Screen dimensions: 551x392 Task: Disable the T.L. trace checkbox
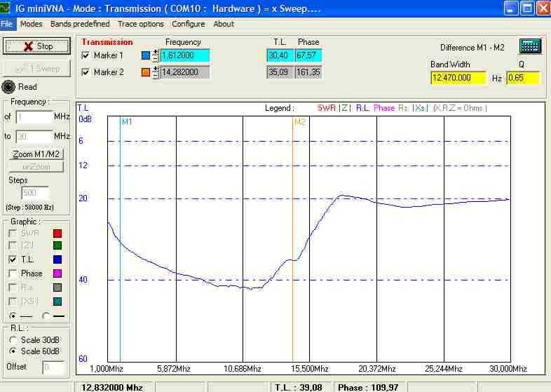click(13, 259)
